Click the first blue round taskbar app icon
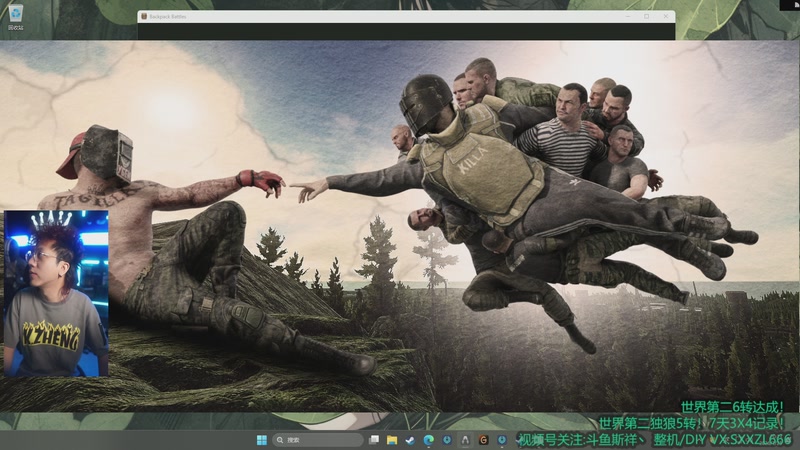Viewport: 800px width, 450px height. pos(447,440)
